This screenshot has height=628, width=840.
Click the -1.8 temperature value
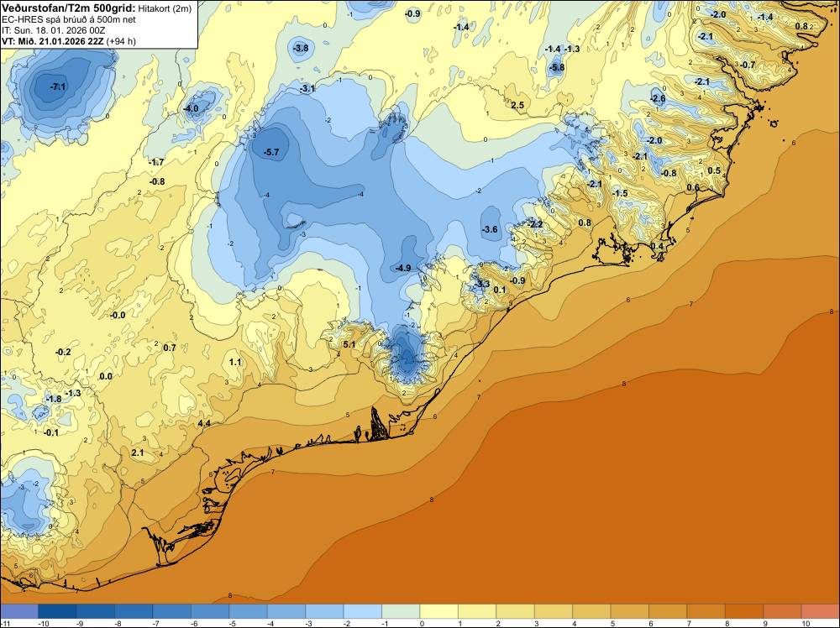coord(54,400)
